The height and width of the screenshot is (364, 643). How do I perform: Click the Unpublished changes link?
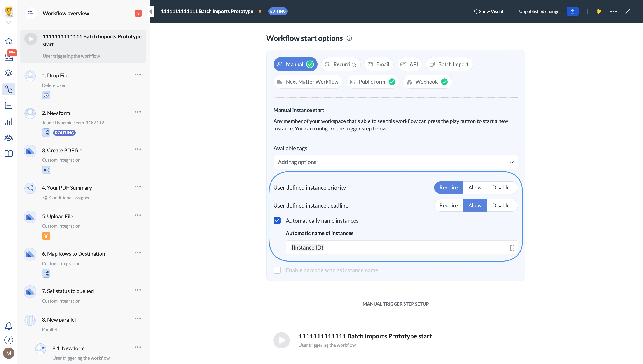tap(540, 11)
